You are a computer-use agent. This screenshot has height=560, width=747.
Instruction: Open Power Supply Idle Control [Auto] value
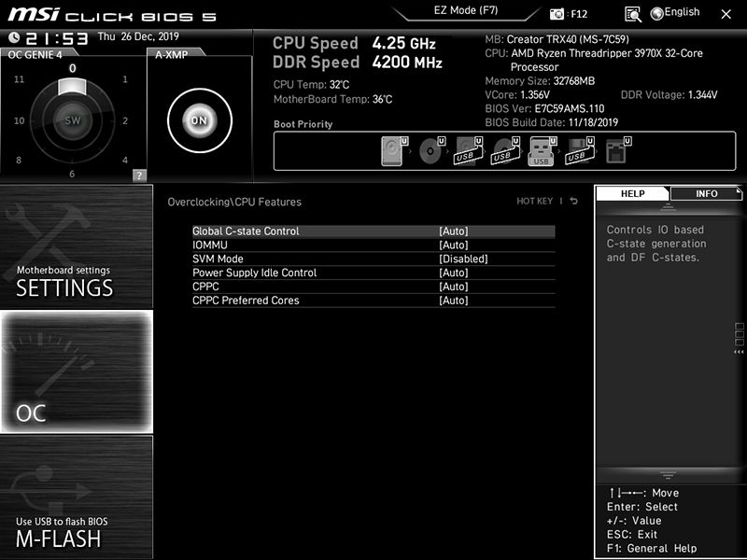(x=454, y=273)
